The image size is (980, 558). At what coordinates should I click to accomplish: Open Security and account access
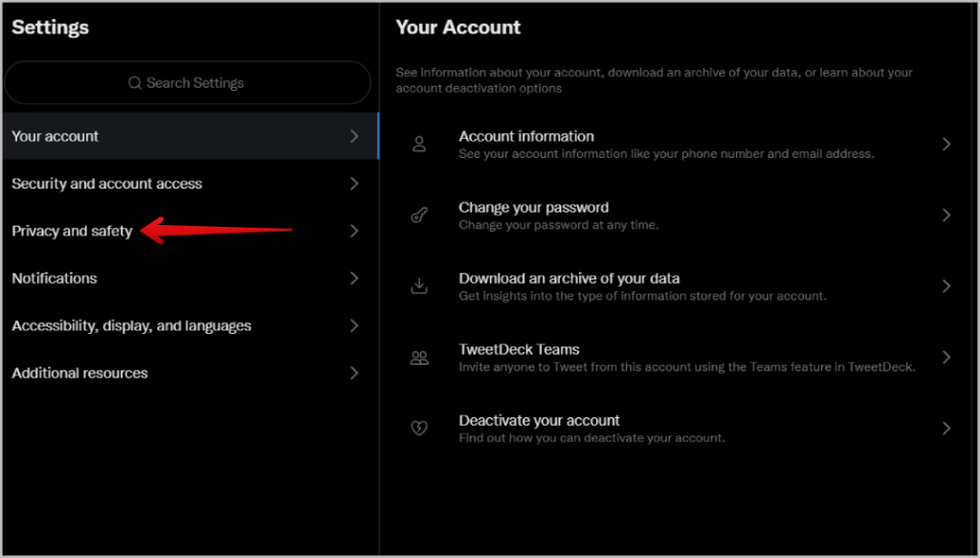coord(190,184)
